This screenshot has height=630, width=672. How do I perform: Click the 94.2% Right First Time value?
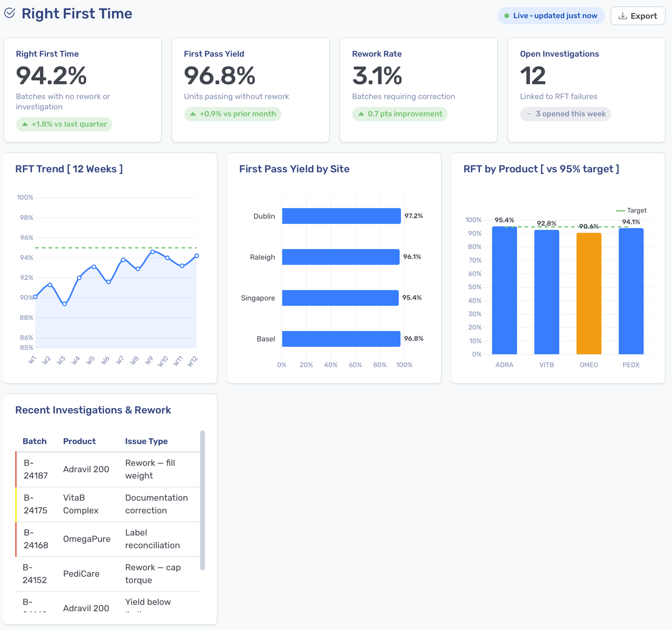pyautogui.click(x=51, y=76)
